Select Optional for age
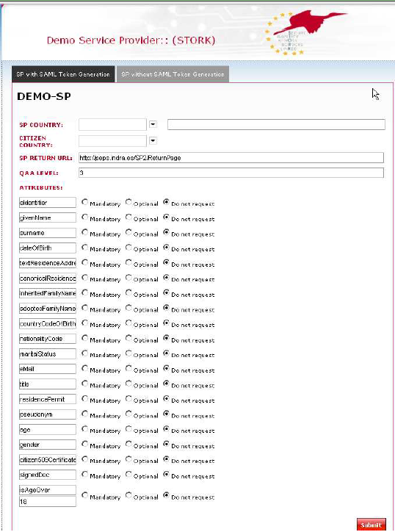 pos(128,429)
